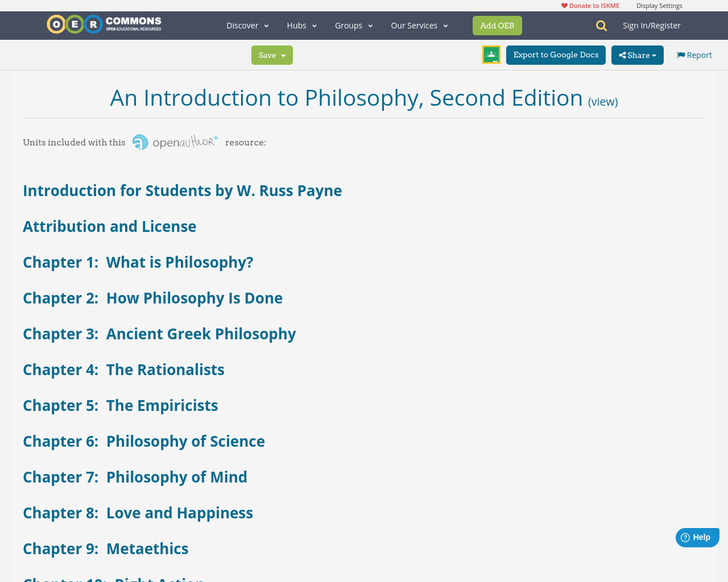Open the Help widget

click(x=697, y=537)
